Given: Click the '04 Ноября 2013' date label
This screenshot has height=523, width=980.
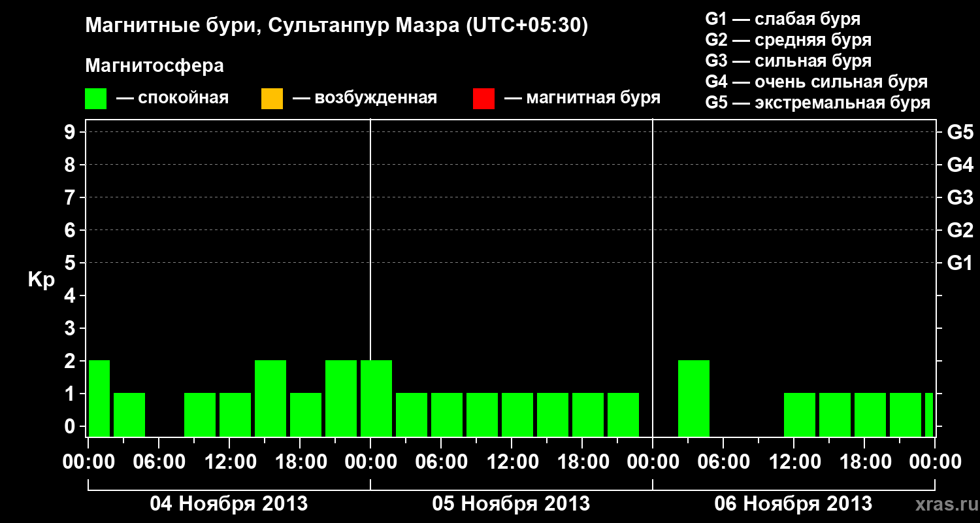Looking at the screenshot, I should pos(229,503).
